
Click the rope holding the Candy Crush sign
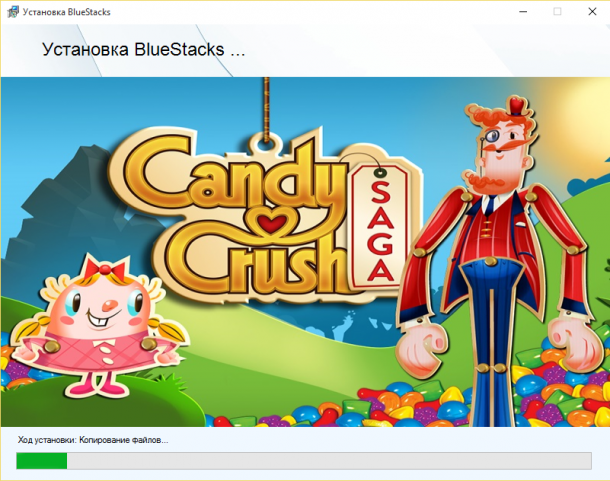(266, 110)
